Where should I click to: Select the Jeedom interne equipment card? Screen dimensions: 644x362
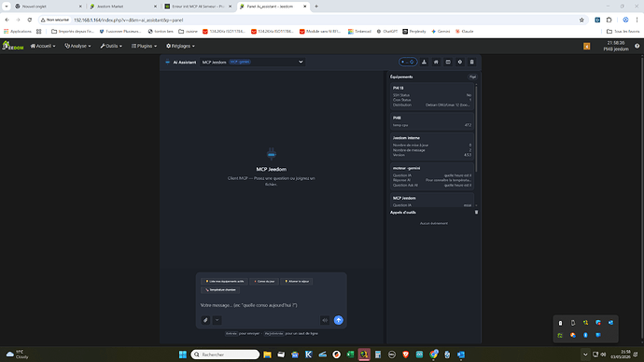click(x=432, y=146)
